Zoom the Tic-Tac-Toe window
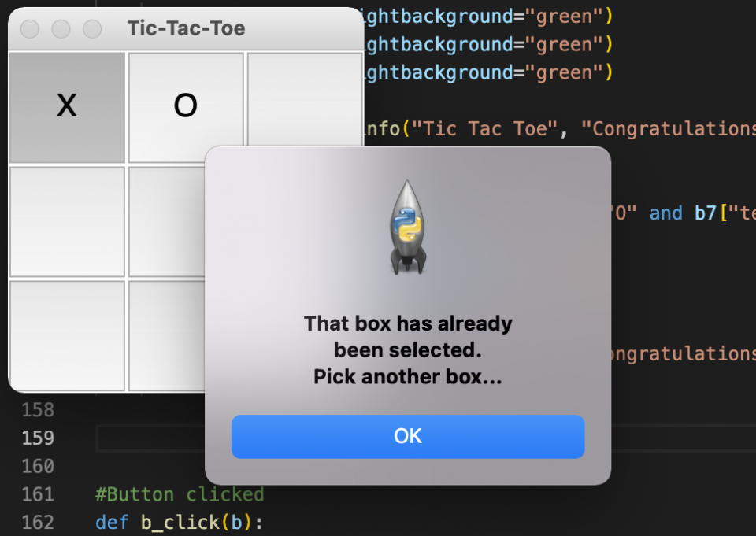 (92, 29)
